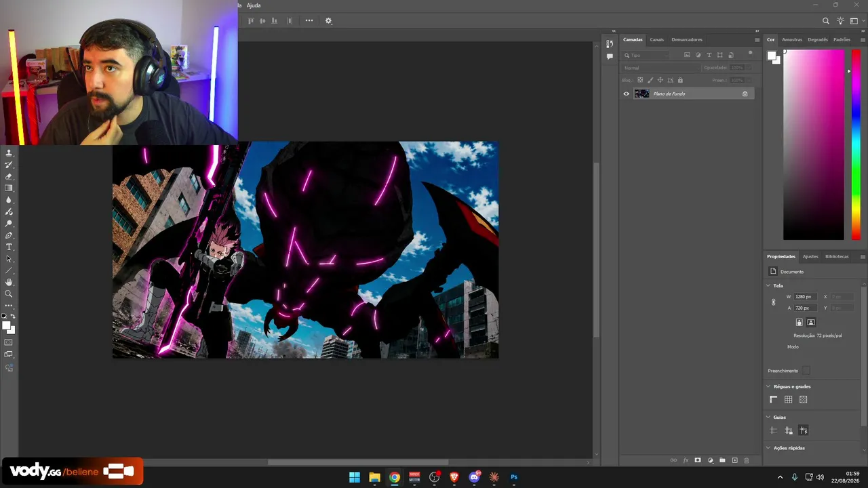Filter layers by adjustment layers
The image size is (868, 488).
point(698,55)
